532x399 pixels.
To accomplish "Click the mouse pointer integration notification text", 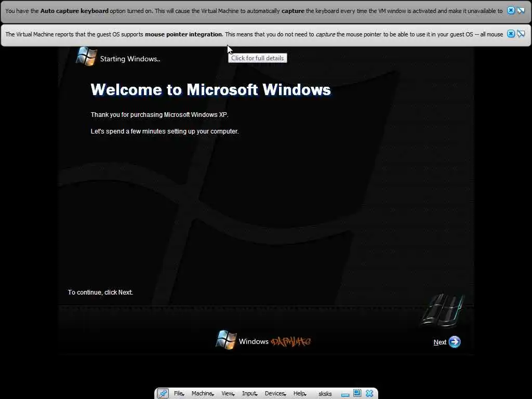I will 254,34.
